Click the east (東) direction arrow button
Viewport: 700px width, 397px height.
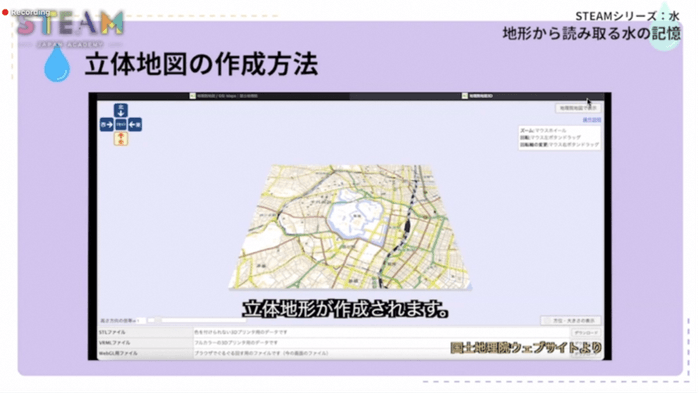pos(135,125)
